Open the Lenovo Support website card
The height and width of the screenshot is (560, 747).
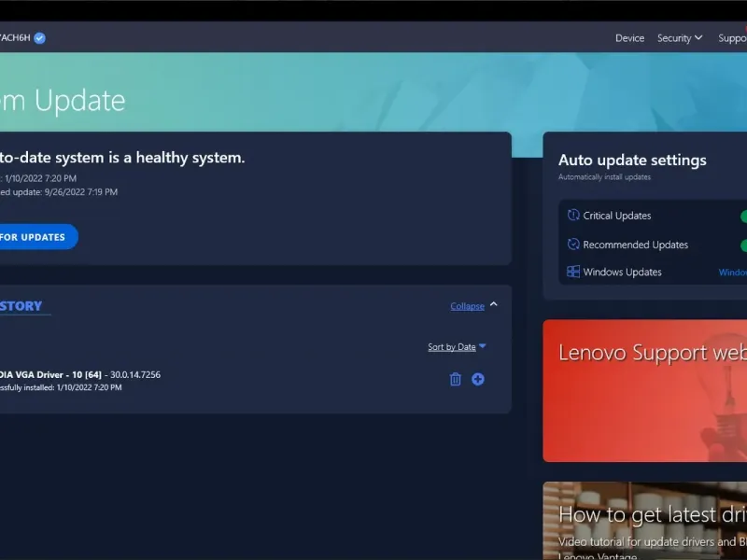(644, 390)
